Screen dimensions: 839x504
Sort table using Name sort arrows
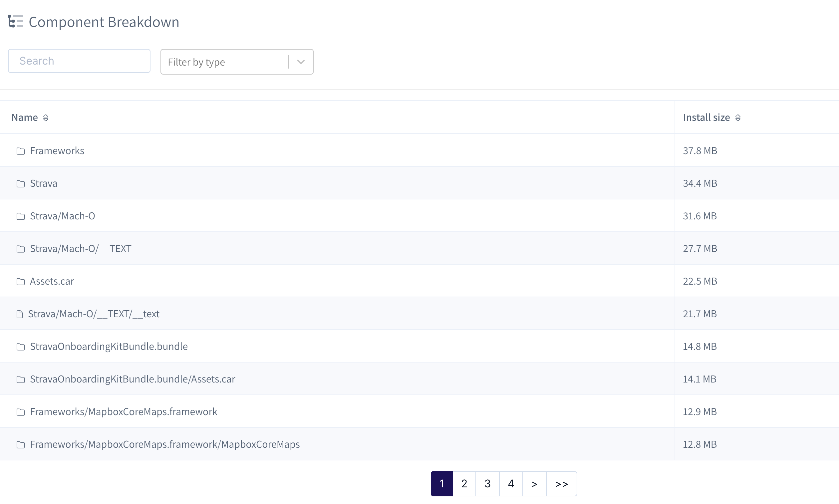tap(46, 118)
